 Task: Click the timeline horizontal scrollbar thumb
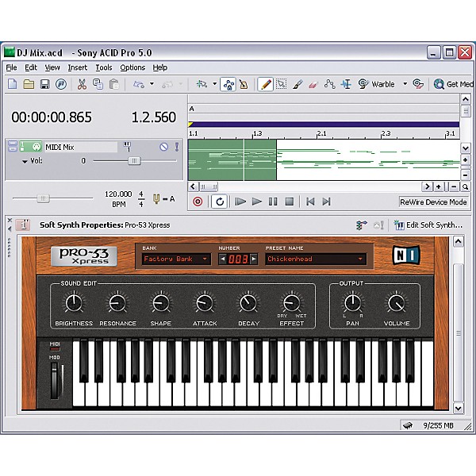pyautogui.click(x=209, y=186)
